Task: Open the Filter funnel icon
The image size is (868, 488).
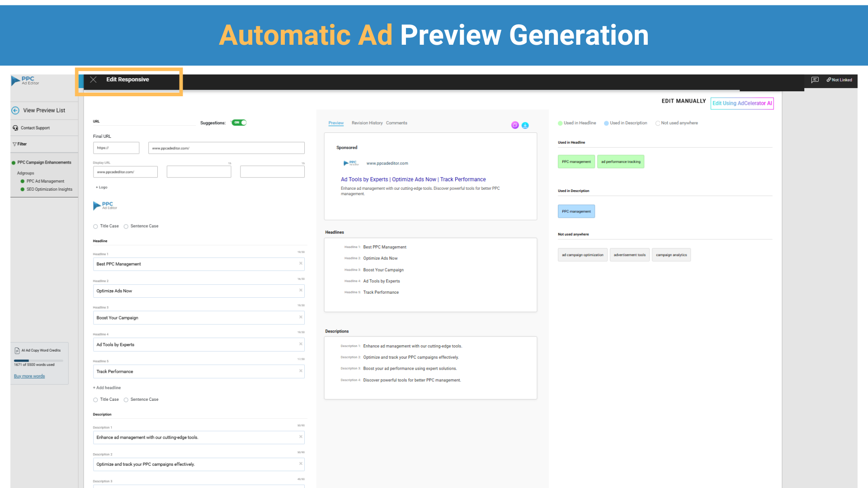Action: 15,144
